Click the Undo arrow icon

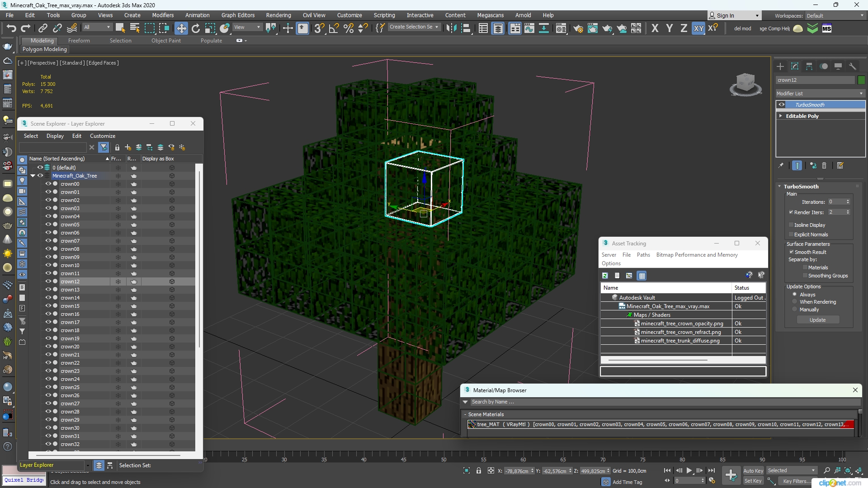(x=11, y=28)
